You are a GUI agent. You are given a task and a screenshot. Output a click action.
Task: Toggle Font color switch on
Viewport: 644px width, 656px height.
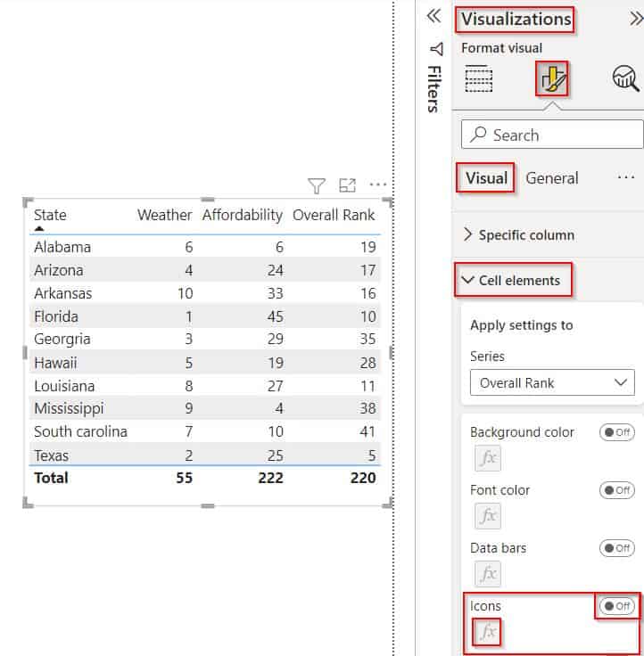[616, 490]
